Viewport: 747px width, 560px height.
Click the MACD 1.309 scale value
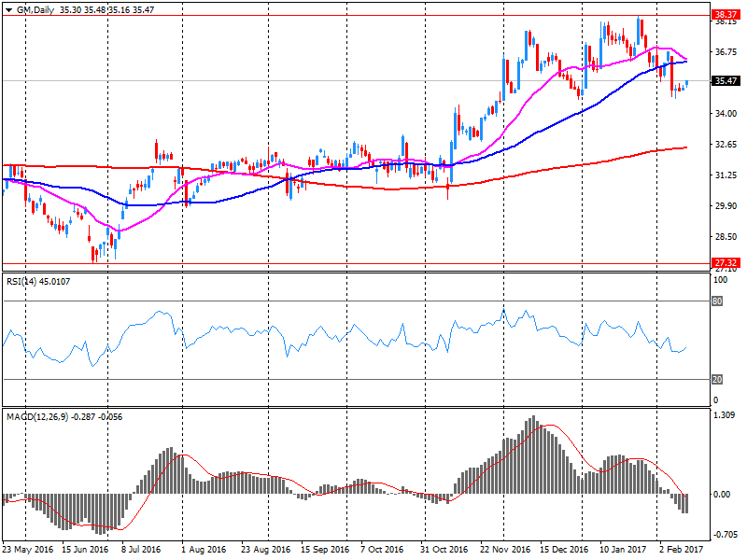[x=725, y=414]
